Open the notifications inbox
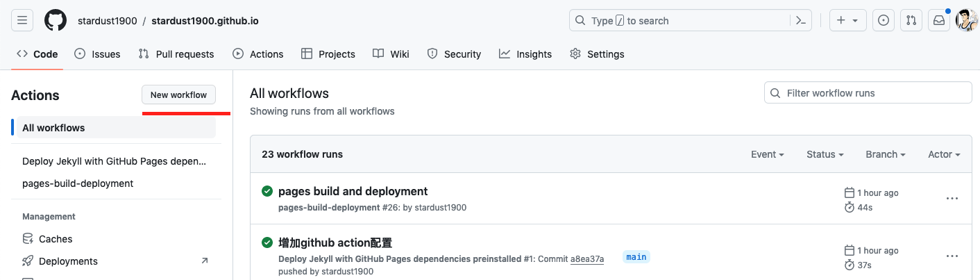This screenshot has width=980, height=280. tap(939, 21)
